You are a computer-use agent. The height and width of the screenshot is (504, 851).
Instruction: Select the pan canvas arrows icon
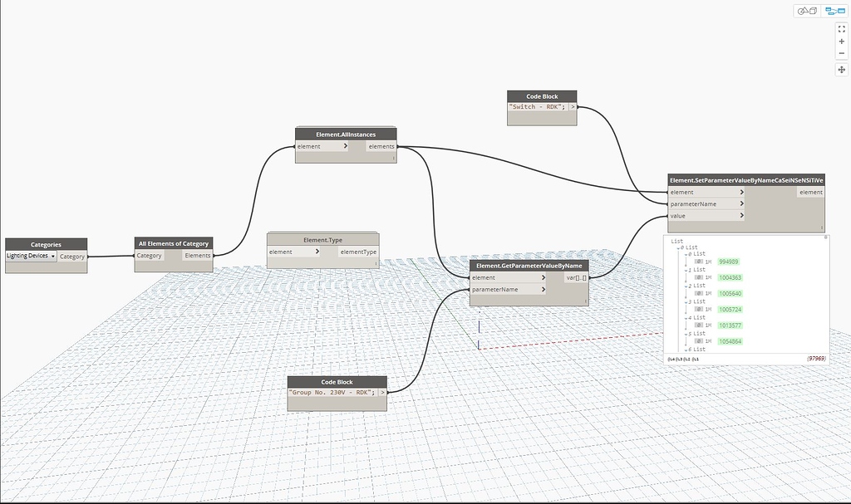[841, 70]
